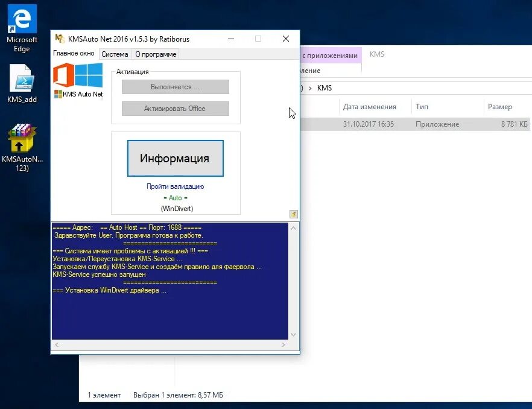Expand the breadcrumb chevron before KMS

point(310,88)
